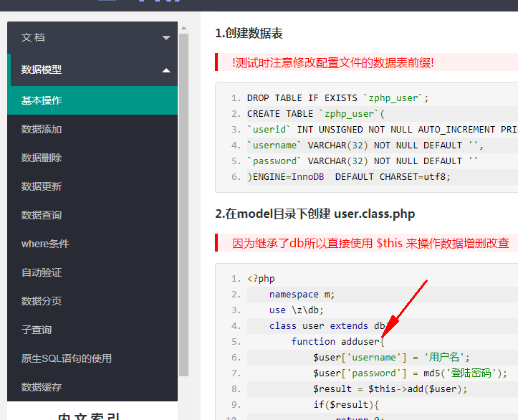This screenshot has height=420, width=518.
Task: Click the 文档 section header label
Action: [33, 37]
